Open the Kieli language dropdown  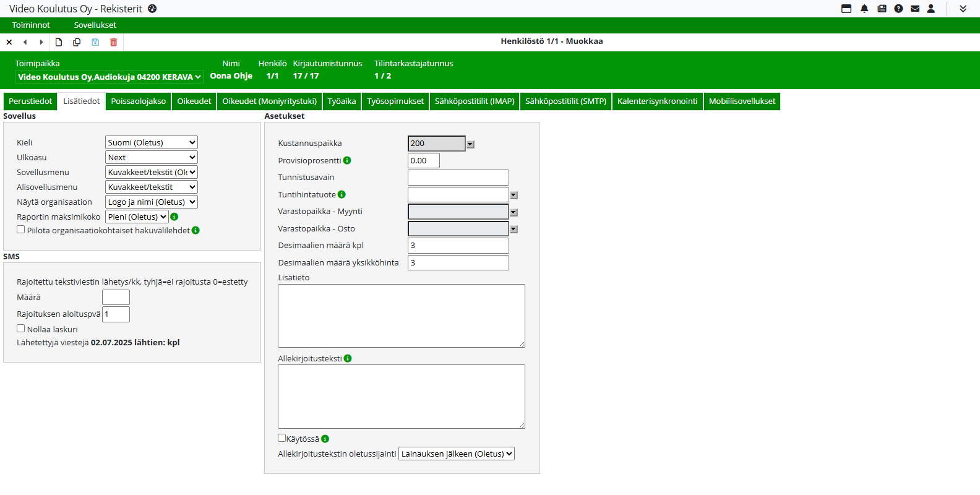coord(152,142)
